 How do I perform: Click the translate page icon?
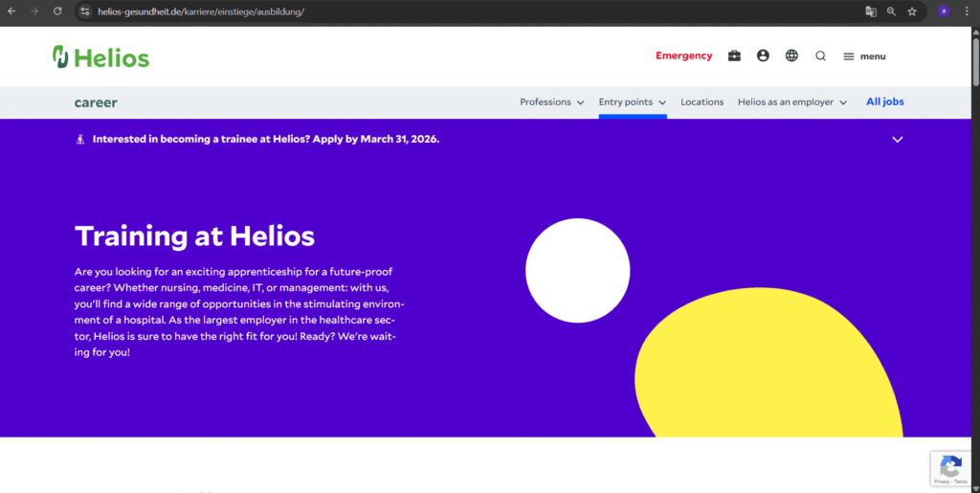click(x=871, y=11)
